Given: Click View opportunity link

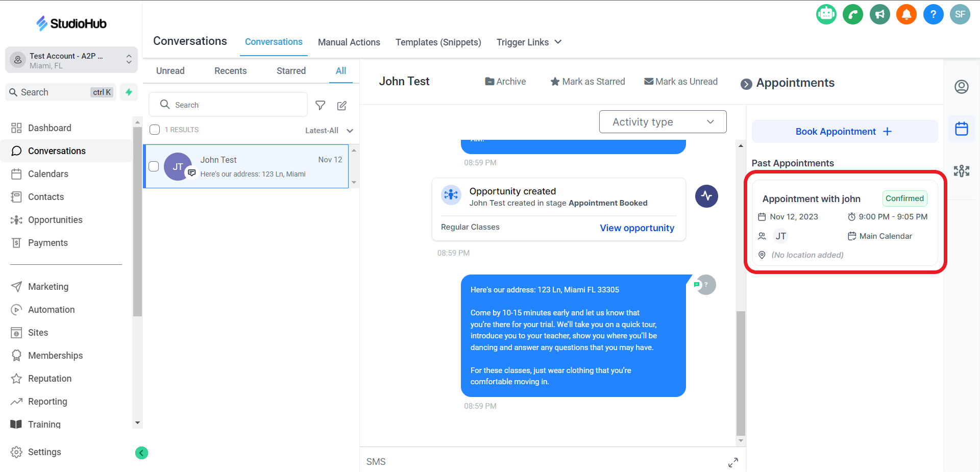Looking at the screenshot, I should point(637,228).
